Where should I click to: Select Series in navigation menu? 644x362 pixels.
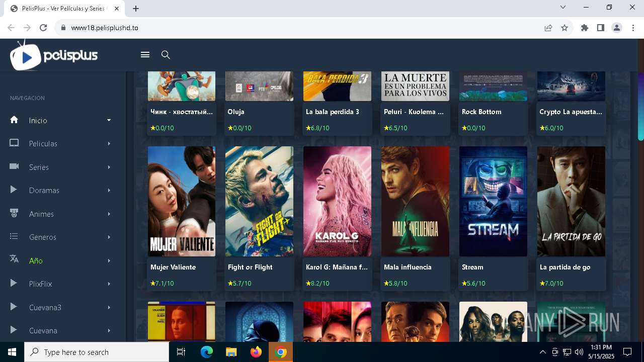39,167
